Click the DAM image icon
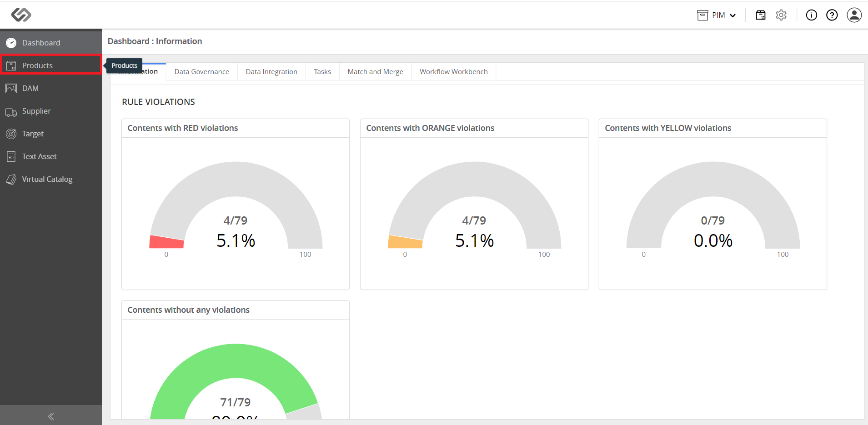Screen dimensions: 868x425 [11, 88]
